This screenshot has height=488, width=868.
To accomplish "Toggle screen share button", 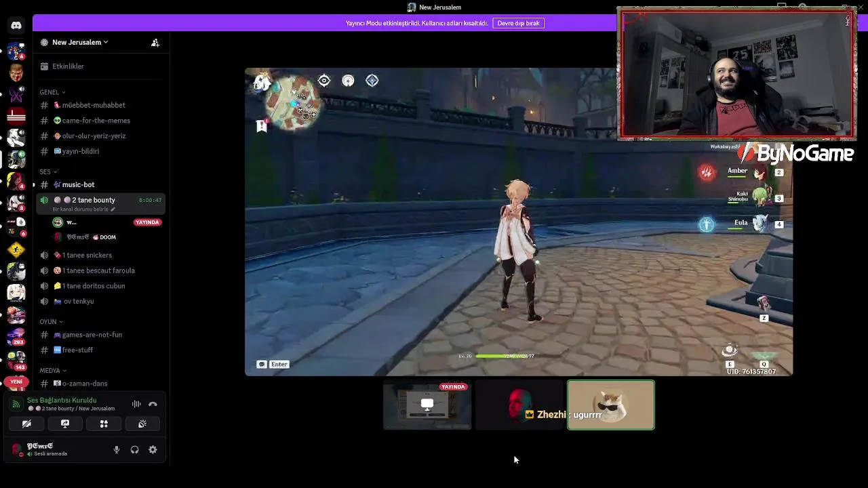I will point(65,424).
